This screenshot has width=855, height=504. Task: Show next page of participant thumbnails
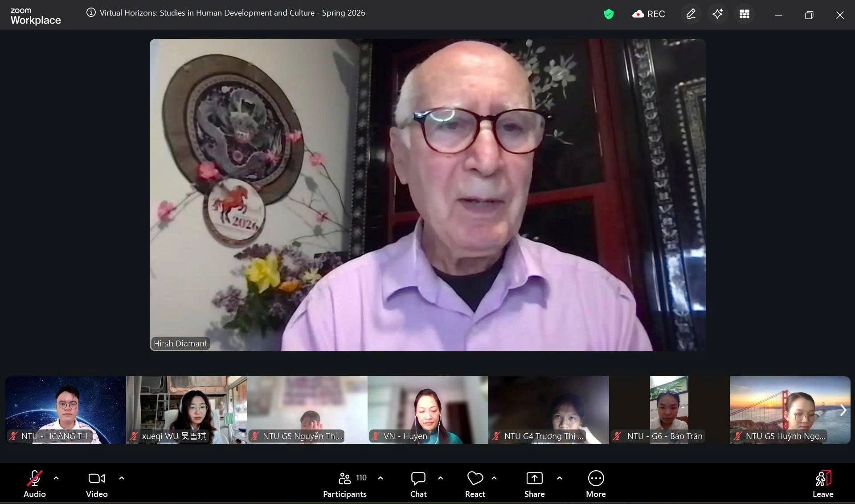(x=843, y=410)
